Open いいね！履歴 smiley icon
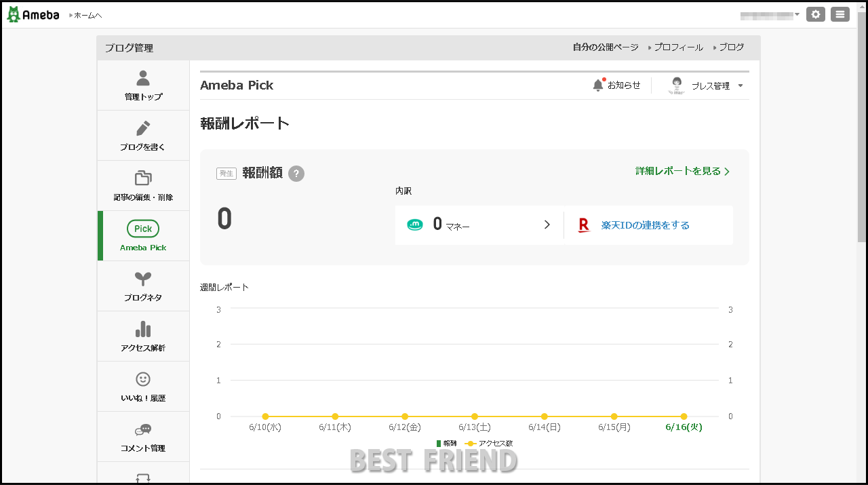The width and height of the screenshot is (868, 485). [x=143, y=379]
